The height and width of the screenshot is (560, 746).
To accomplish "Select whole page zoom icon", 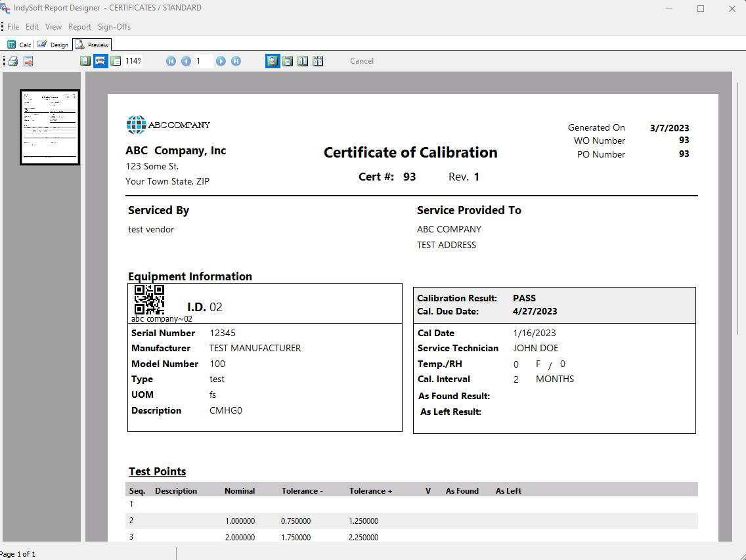I will pyautogui.click(x=85, y=61).
